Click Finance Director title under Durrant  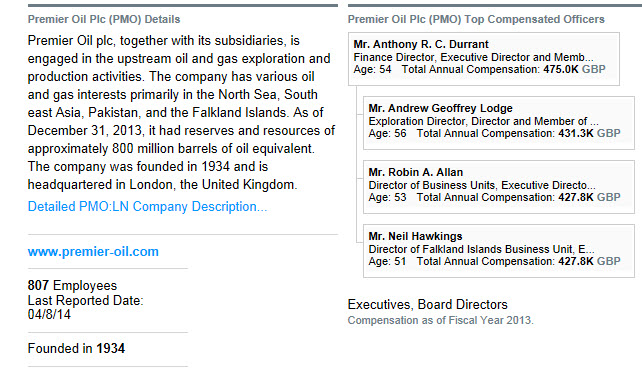coord(473,57)
